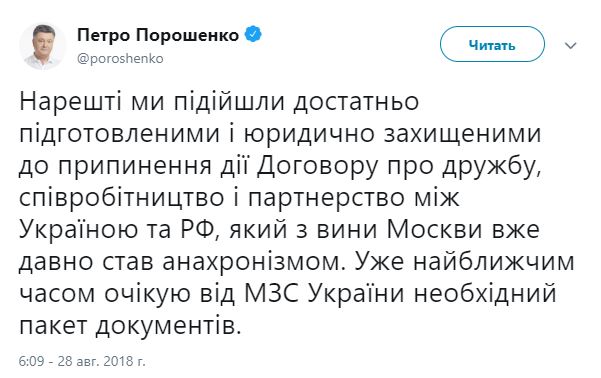Expand the tweet options chevron
Image resolution: width=601 pixels, height=378 pixels.
[571, 46]
